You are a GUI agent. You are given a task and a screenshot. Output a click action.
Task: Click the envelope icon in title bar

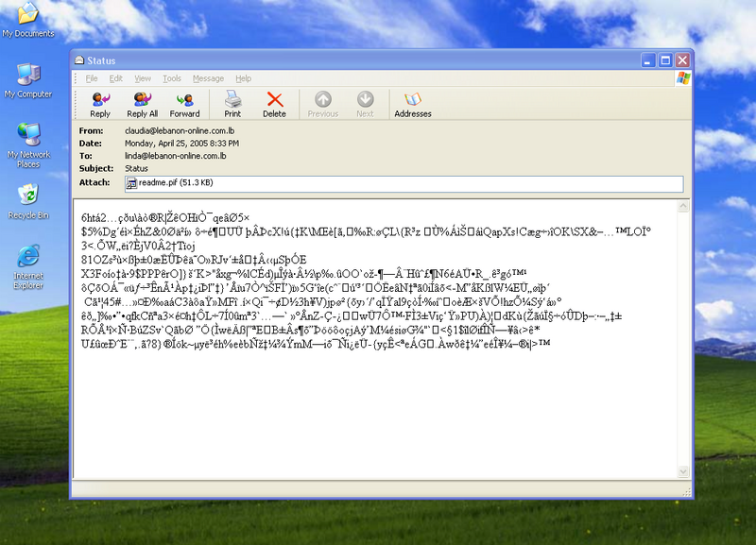(x=79, y=60)
